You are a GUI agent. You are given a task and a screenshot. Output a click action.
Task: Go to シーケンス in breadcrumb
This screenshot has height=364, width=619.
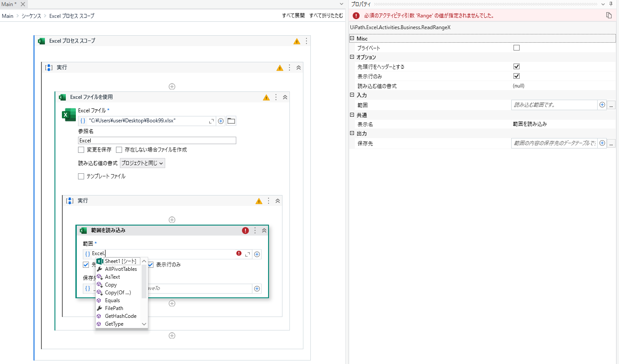(31, 16)
